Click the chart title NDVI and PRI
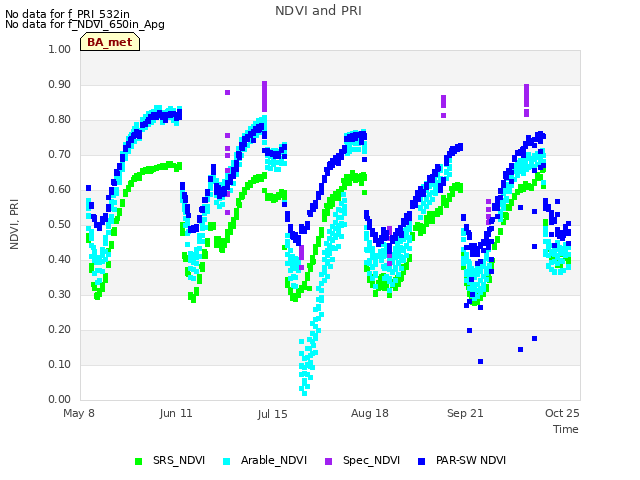 (x=318, y=11)
